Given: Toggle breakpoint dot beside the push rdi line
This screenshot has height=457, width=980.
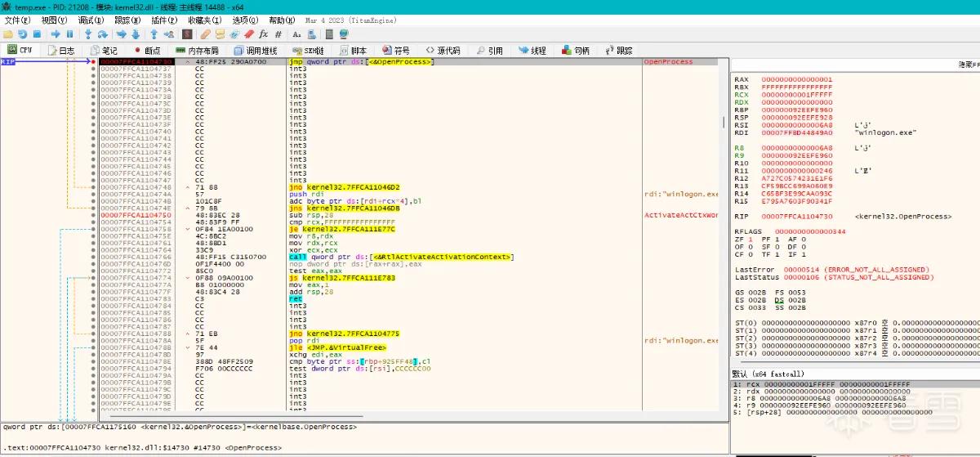Looking at the screenshot, I should (93, 195).
